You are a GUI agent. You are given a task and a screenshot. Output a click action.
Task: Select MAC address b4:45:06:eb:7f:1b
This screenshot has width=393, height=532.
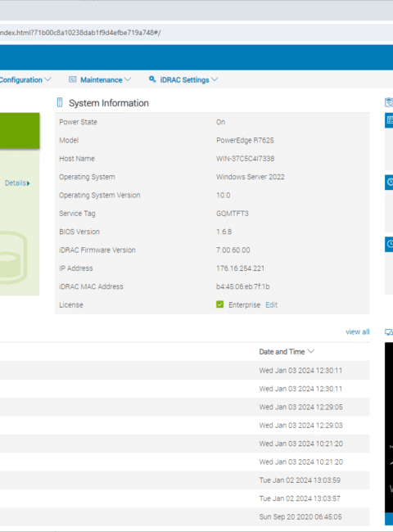pyautogui.click(x=242, y=286)
